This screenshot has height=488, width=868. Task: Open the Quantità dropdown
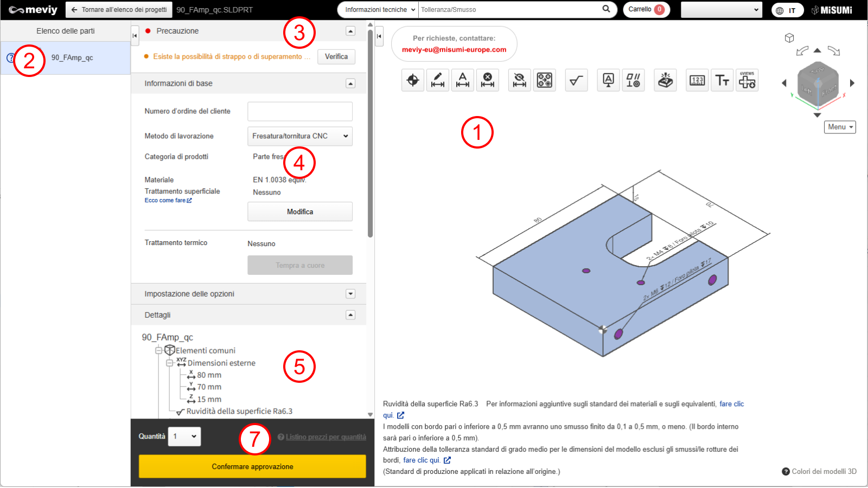tap(184, 436)
